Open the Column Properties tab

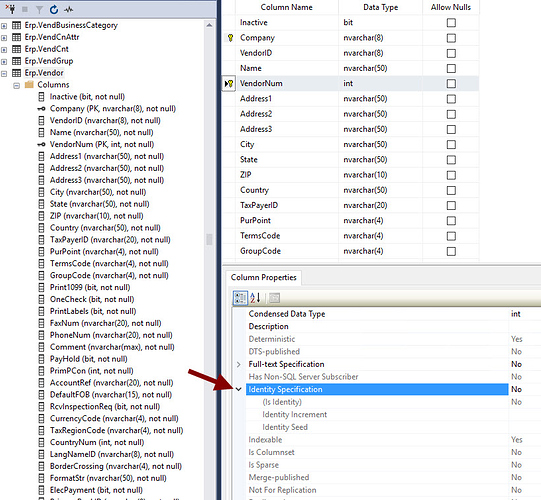[264, 277]
